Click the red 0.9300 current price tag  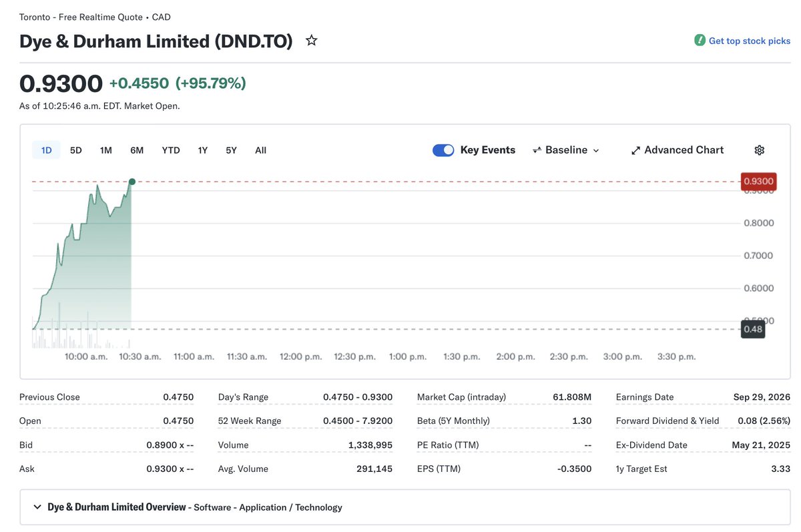point(758,181)
